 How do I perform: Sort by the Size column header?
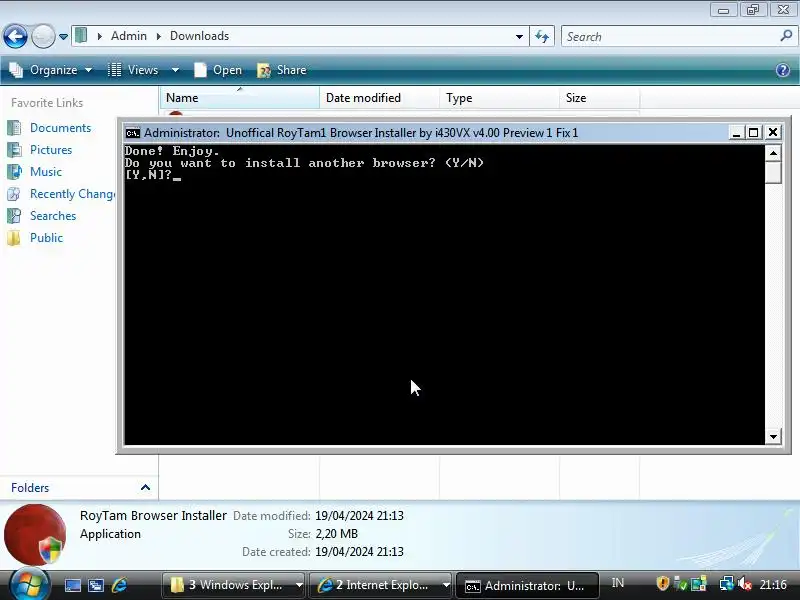[x=599, y=97]
